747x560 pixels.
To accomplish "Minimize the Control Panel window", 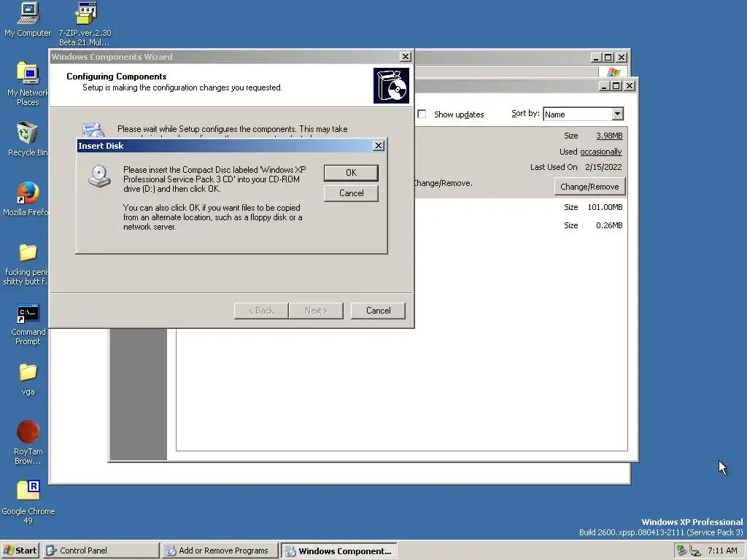I will coord(596,57).
